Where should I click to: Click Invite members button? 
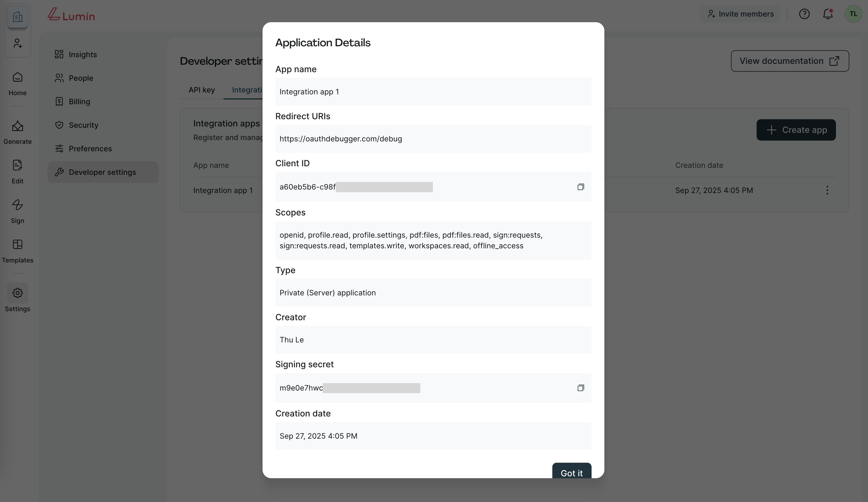[x=740, y=14]
